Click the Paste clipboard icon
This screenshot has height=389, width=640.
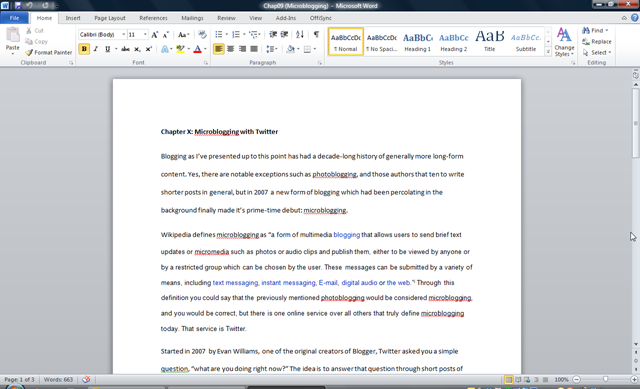[13, 35]
